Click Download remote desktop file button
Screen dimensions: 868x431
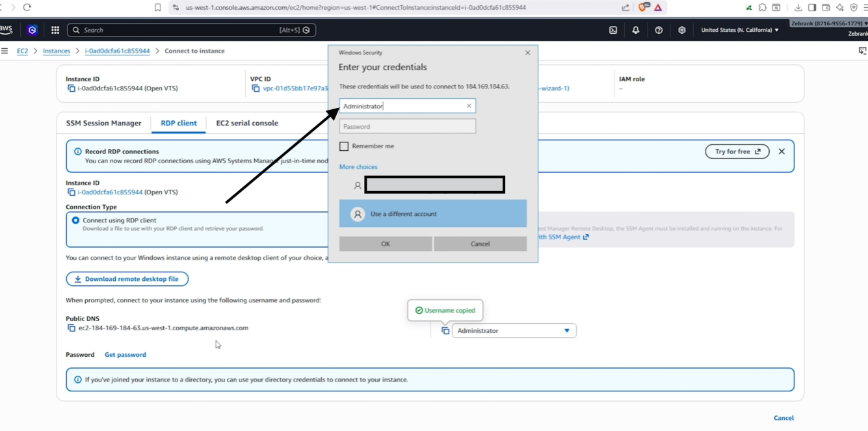point(127,279)
